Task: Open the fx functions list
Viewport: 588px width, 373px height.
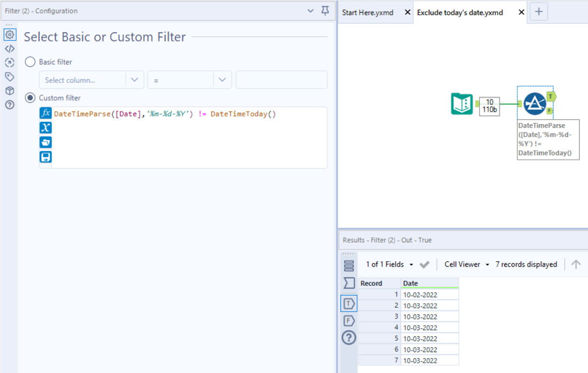Action: tap(45, 114)
